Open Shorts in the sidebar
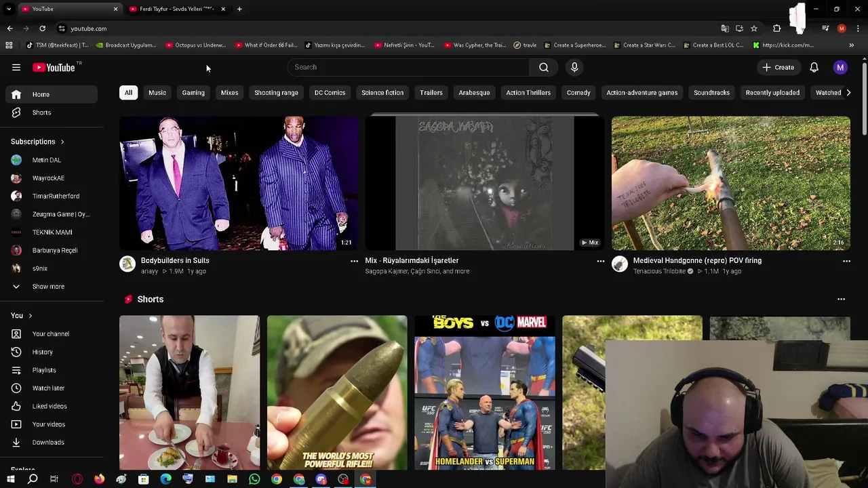Image resolution: width=868 pixels, height=488 pixels. pos(52,113)
